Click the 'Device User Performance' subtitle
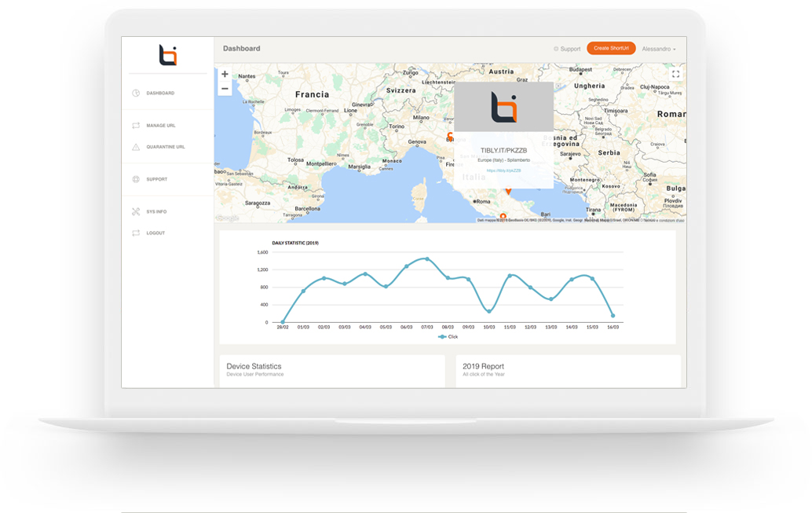The image size is (812, 513). 254,374
